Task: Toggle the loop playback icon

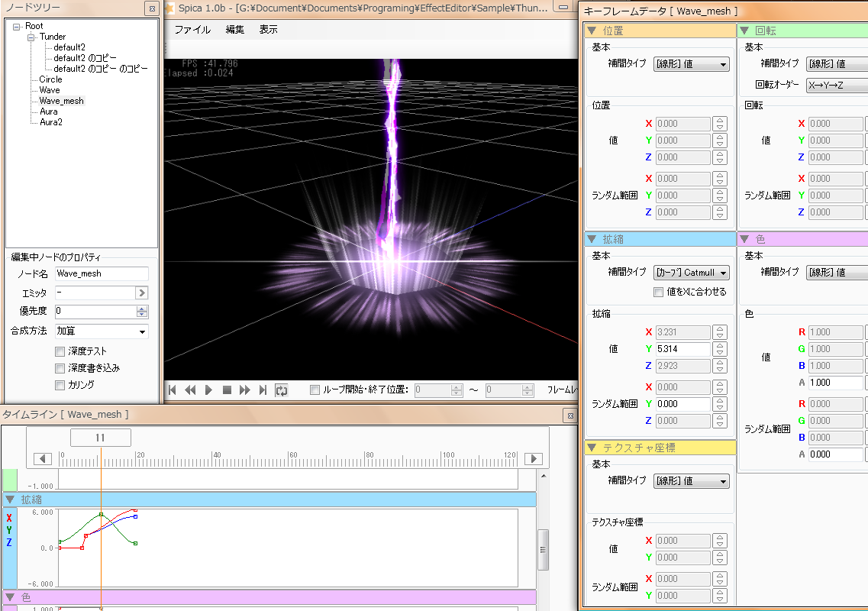Action: [x=282, y=390]
